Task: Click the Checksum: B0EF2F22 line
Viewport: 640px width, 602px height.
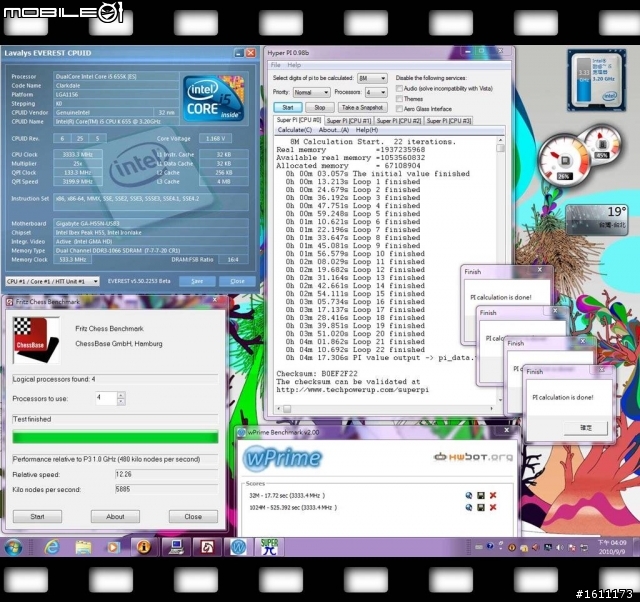Action: coord(317,373)
